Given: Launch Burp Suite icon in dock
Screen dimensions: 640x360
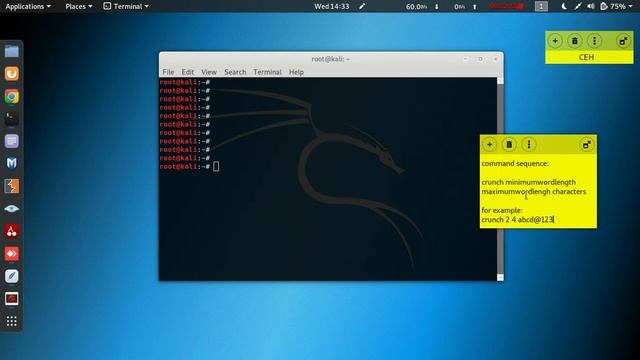Looking at the screenshot, I should [11, 186].
